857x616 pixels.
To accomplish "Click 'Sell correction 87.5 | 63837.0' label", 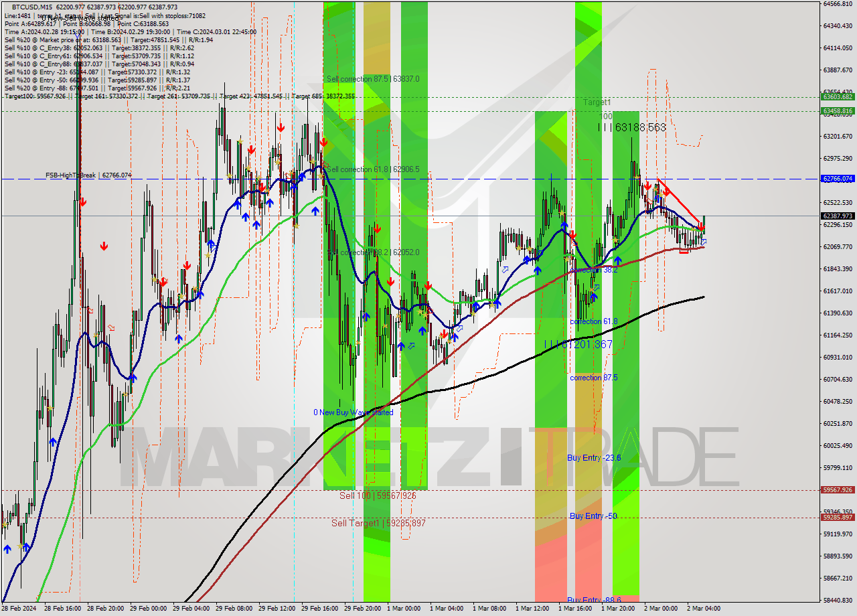I will (373, 79).
